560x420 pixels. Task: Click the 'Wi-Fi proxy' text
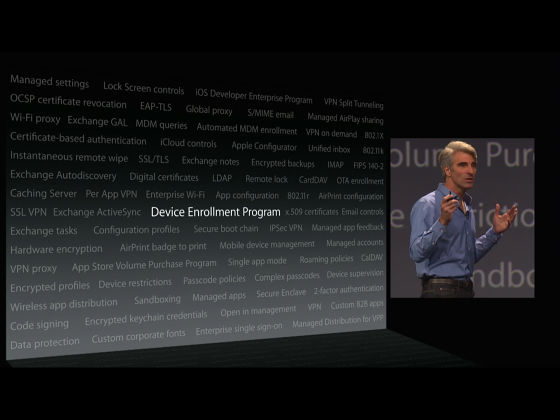tap(35, 118)
